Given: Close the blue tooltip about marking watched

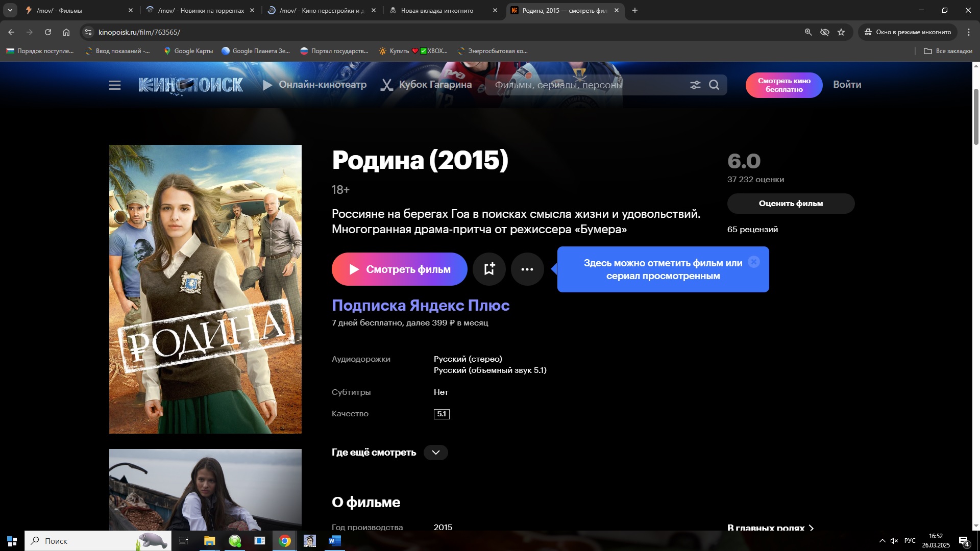Looking at the screenshot, I should [x=754, y=262].
